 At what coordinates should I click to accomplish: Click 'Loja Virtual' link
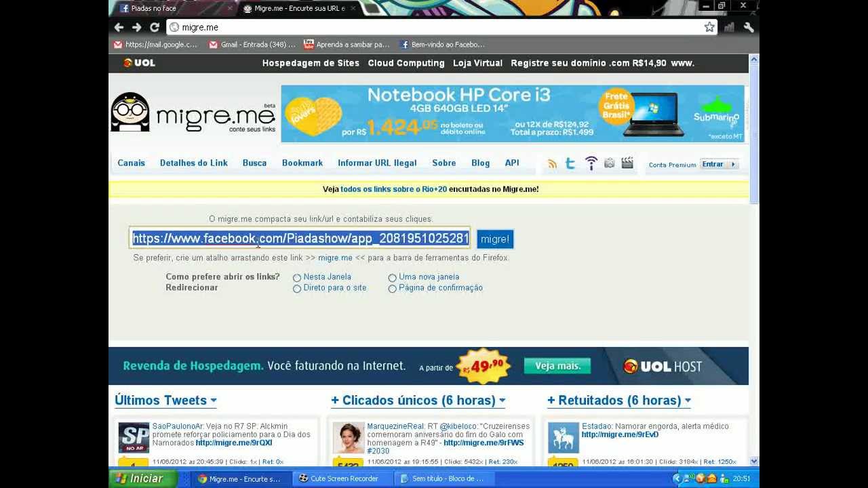coord(478,63)
